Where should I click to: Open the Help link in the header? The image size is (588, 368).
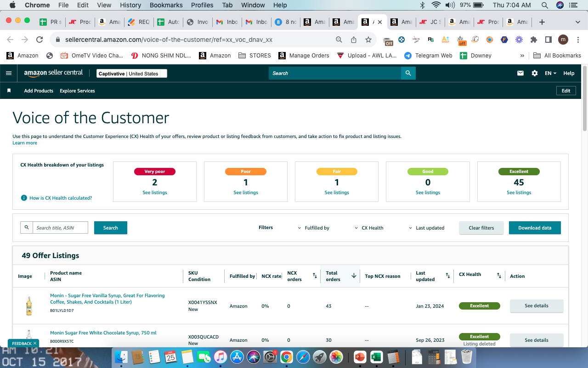(x=569, y=73)
